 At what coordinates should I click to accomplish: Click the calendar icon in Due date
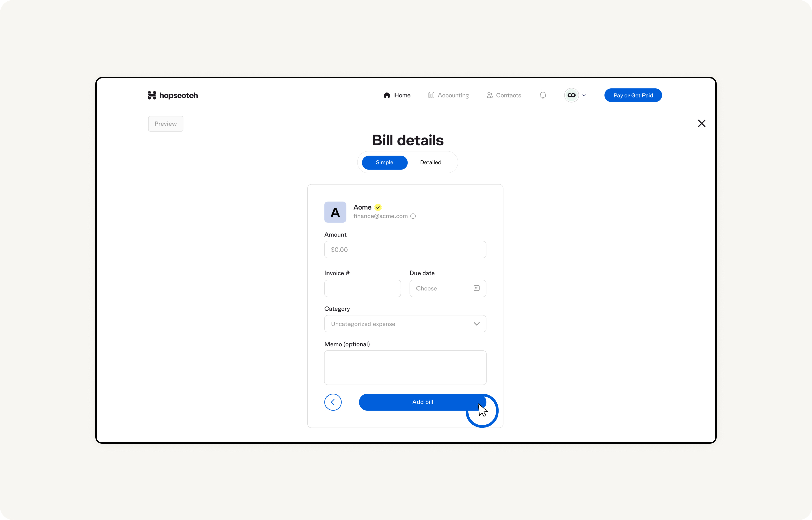click(477, 288)
